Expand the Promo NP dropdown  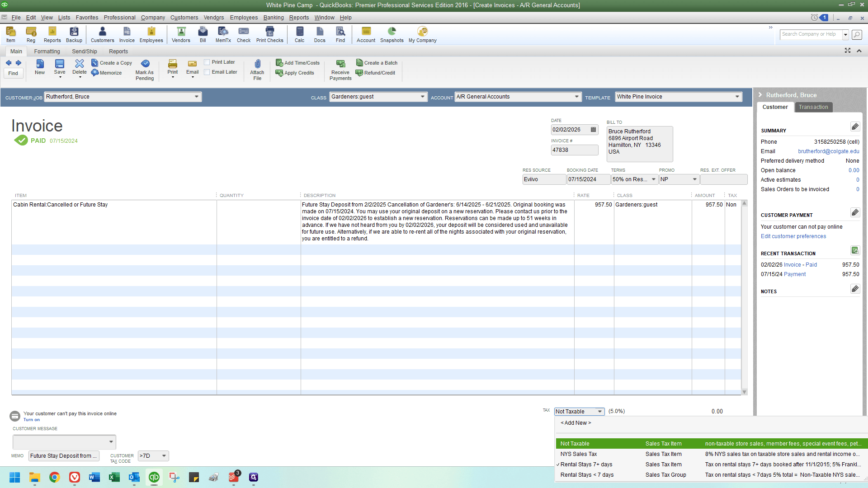pyautogui.click(x=695, y=179)
